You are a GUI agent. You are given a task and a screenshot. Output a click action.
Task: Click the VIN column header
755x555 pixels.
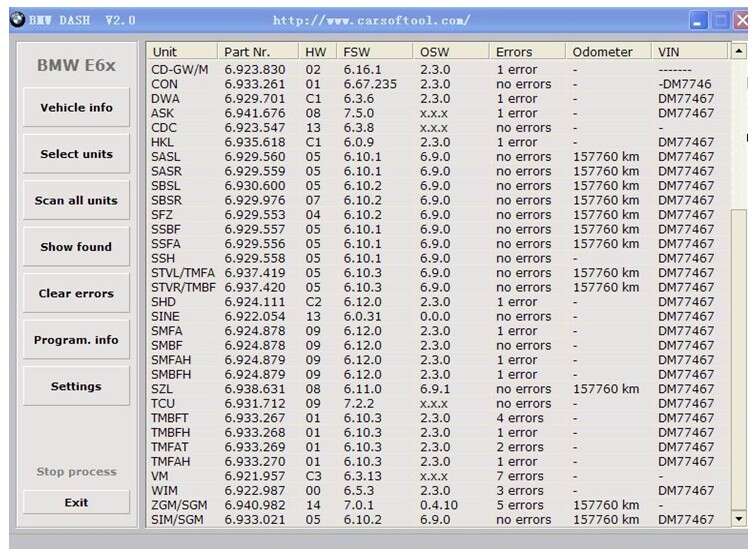pyautogui.click(x=668, y=52)
